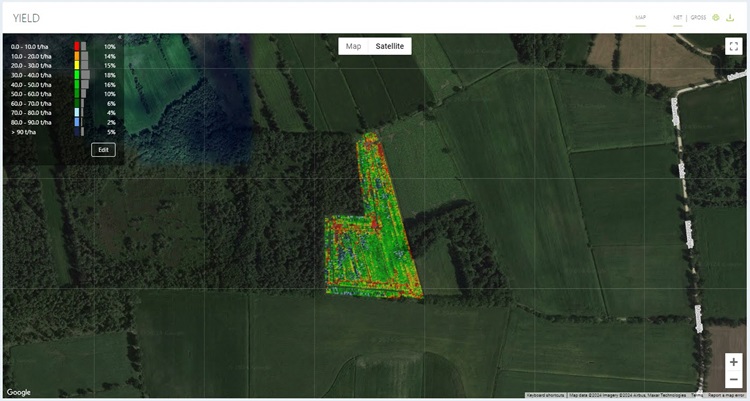The height and width of the screenshot is (401, 750).
Task: Click red 0.0 - 10.0 t/ha color swatch
Action: (77, 46)
